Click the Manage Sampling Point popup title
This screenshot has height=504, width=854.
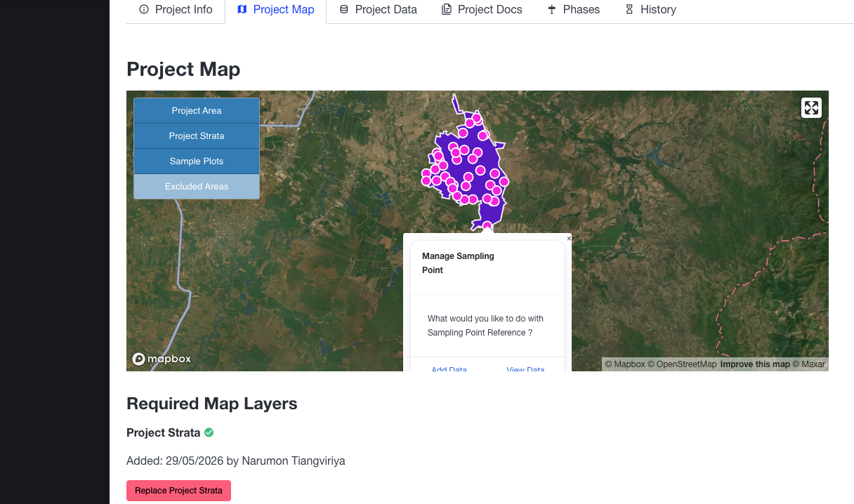coord(458,263)
